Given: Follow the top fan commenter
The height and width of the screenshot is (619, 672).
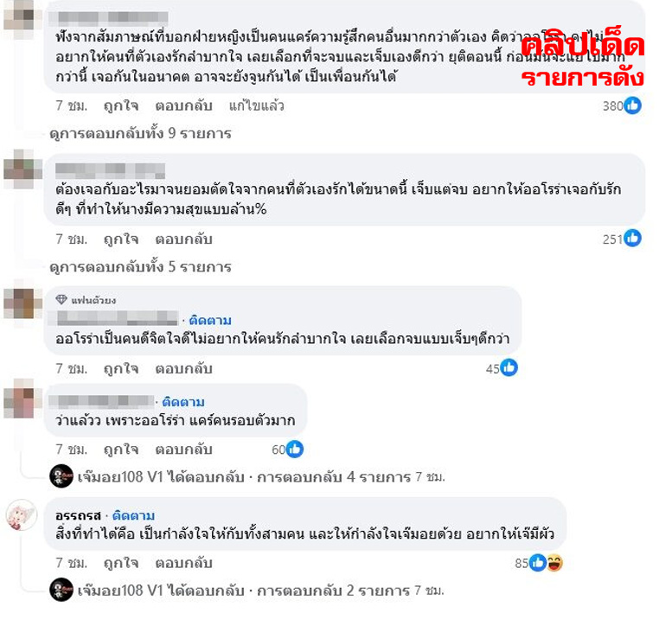Looking at the screenshot, I should click(x=210, y=320).
